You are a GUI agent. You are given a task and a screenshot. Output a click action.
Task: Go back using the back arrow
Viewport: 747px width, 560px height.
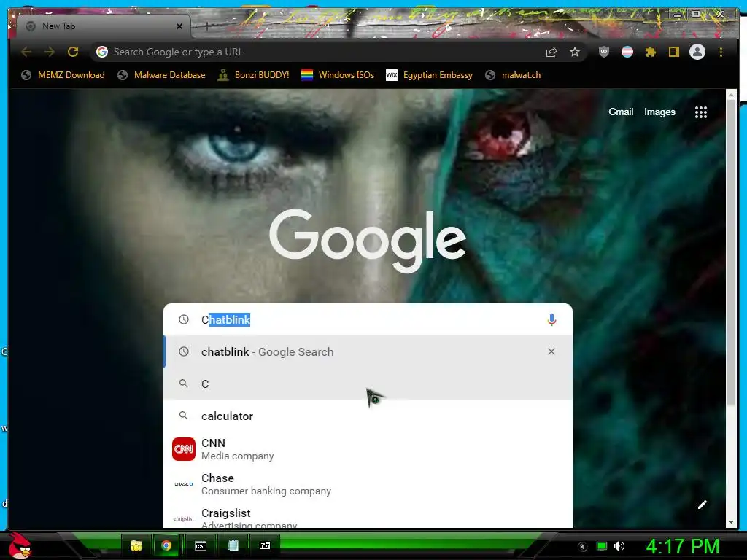pyautogui.click(x=26, y=52)
